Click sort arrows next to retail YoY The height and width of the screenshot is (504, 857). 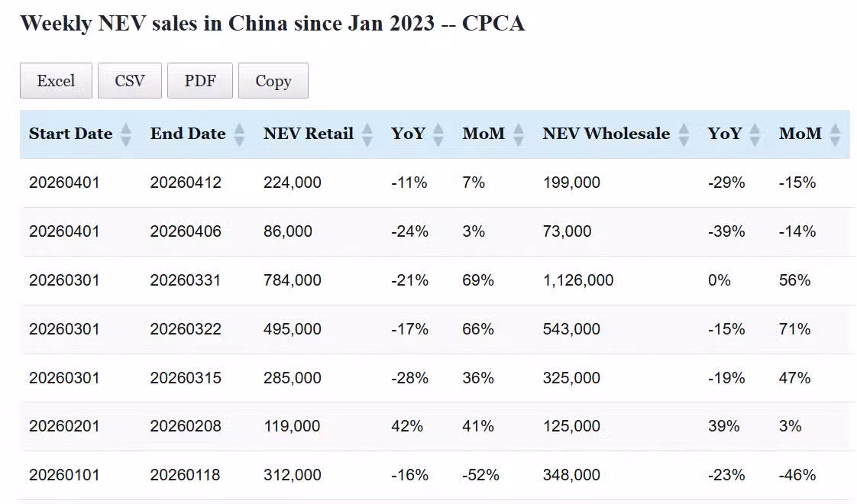(438, 134)
